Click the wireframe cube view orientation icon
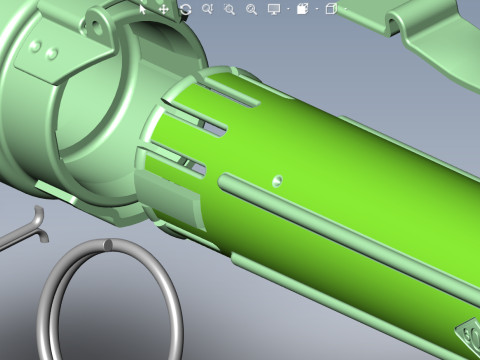Viewport: 480px width, 360px height. (x=331, y=9)
